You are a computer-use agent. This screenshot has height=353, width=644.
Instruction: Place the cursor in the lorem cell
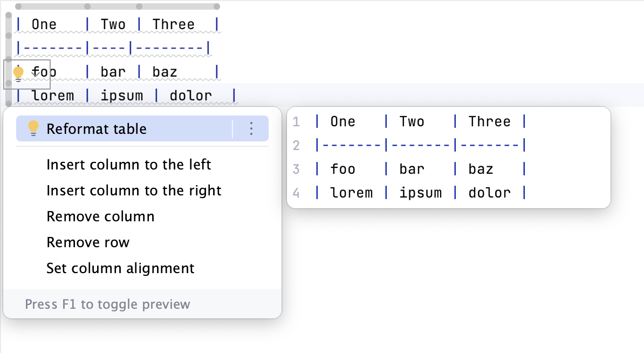click(x=54, y=95)
